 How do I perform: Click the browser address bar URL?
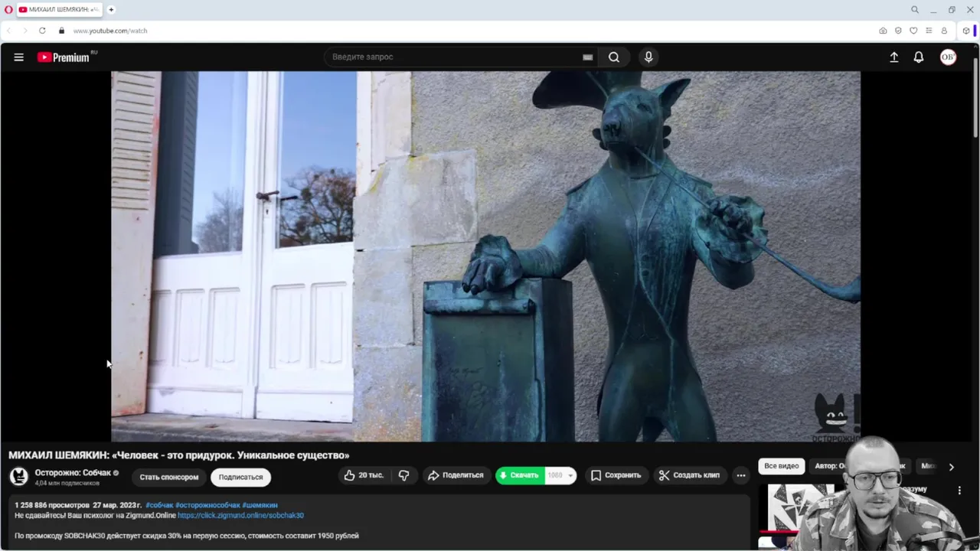[x=110, y=31]
